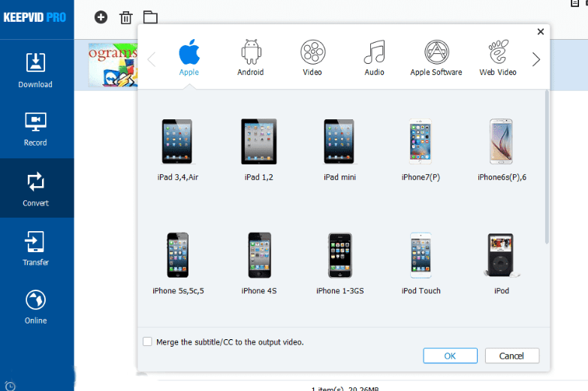Select the Apple category tab
This screenshot has width=588, height=391.
[x=189, y=58]
